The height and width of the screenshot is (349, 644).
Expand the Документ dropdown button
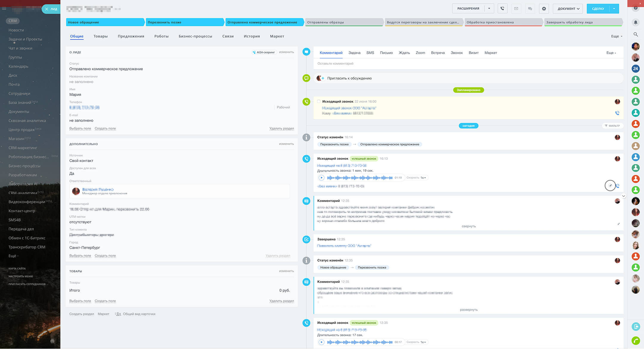568,9
